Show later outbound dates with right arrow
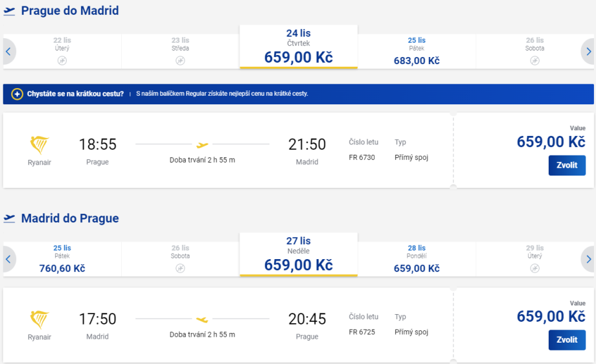The height and width of the screenshot is (364, 596). (588, 52)
